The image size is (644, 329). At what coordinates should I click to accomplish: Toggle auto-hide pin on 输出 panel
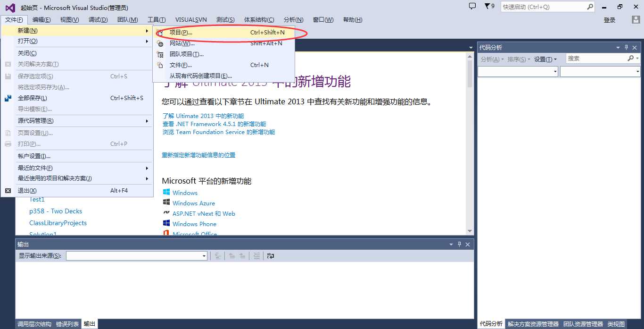pyautogui.click(x=459, y=245)
